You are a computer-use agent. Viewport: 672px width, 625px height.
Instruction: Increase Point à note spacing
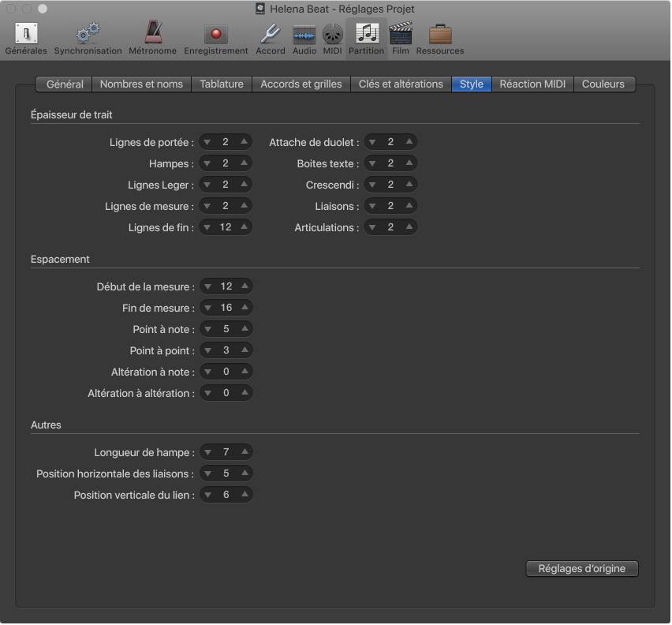pyautogui.click(x=245, y=329)
